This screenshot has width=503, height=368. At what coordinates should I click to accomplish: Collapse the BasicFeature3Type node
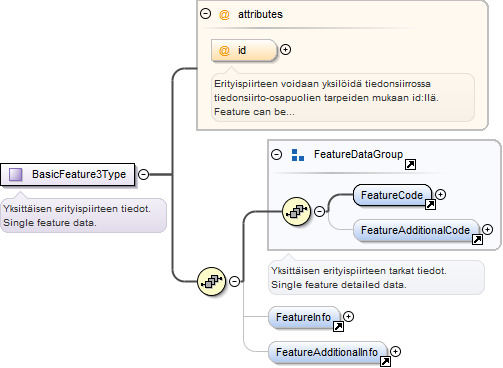143,174
